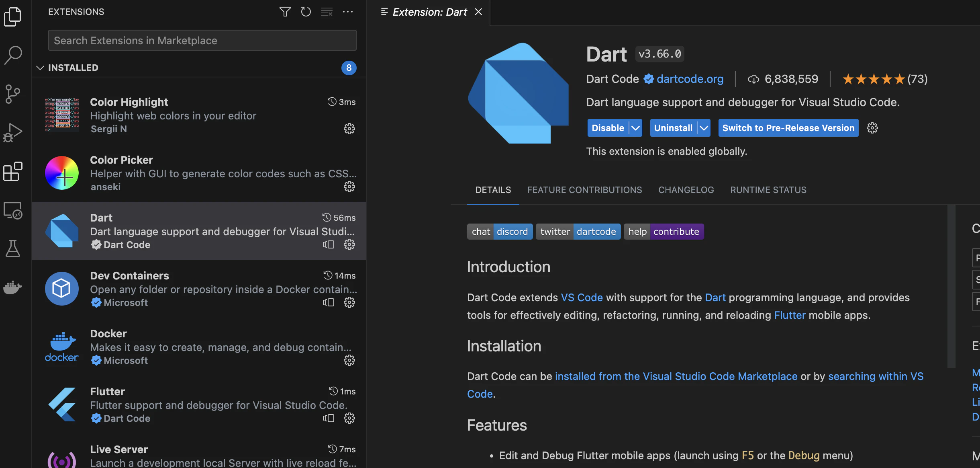Open the help contribute badge
This screenshot has height=468, width=980.
[x=664, y=232]
